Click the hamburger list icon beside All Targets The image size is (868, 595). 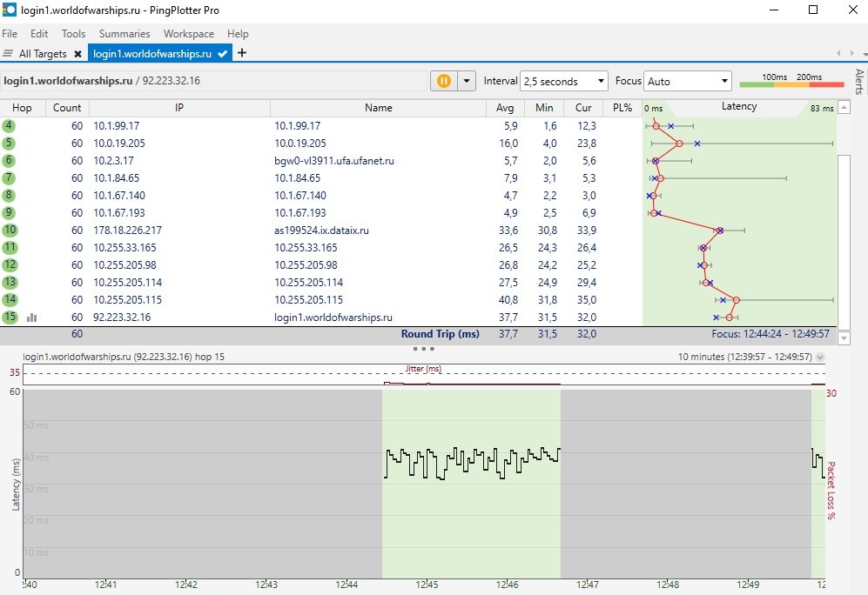(8, 54)
